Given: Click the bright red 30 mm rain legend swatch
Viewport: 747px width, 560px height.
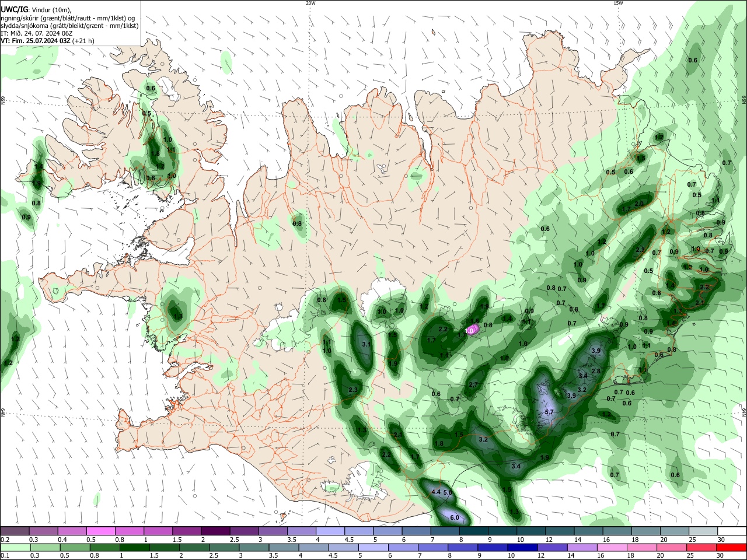Looking at the screenshot, I should (731, 548).
